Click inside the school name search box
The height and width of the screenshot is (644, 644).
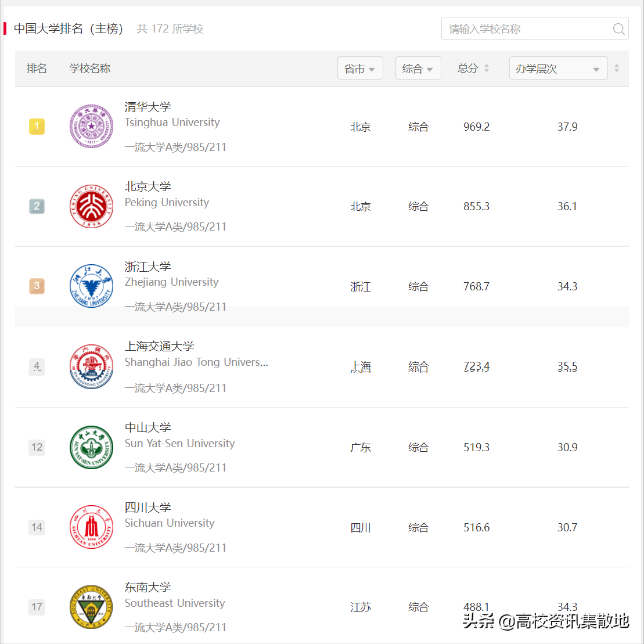pos(523,28)
